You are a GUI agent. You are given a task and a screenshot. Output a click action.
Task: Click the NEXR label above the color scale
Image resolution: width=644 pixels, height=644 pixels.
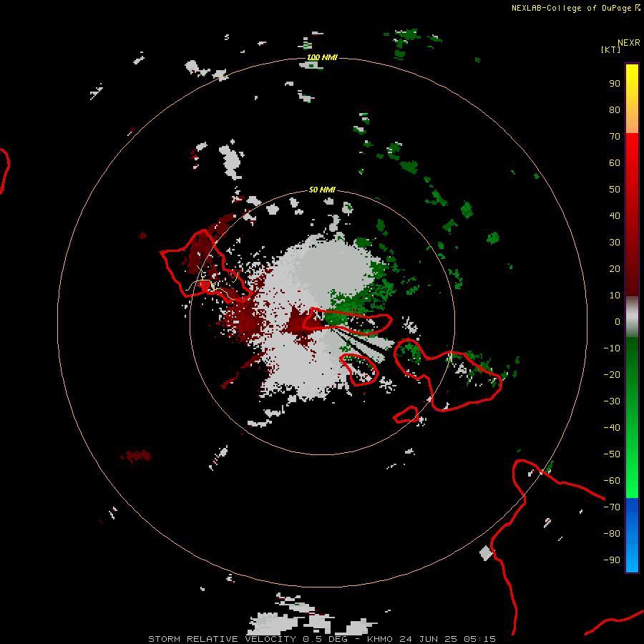(629, 43)
